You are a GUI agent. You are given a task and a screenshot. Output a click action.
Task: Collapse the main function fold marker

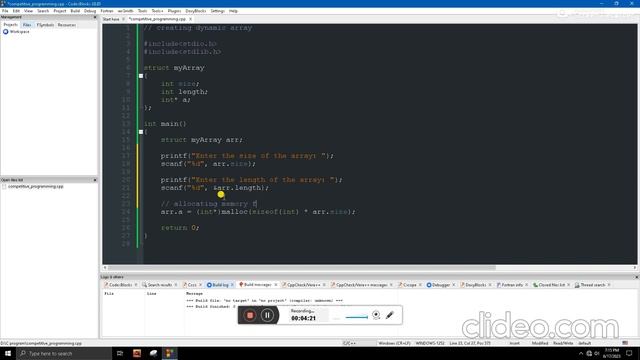141,132
